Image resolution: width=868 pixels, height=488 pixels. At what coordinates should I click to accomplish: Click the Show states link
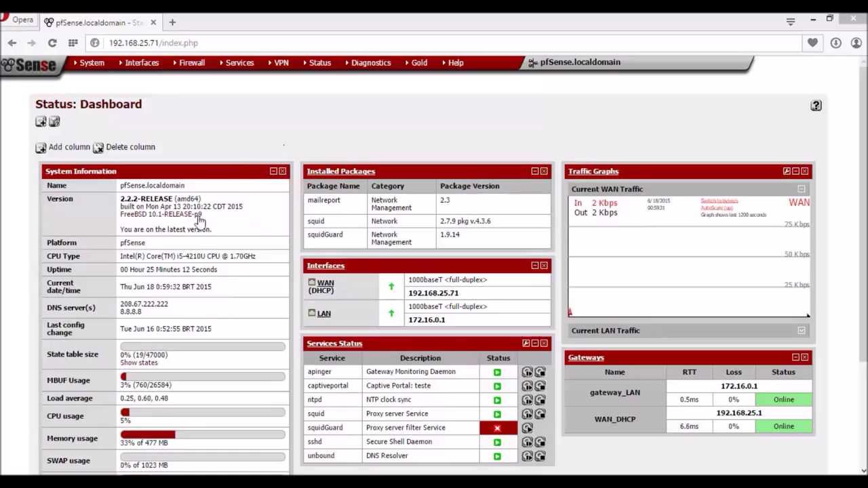[x=139, y=363]
